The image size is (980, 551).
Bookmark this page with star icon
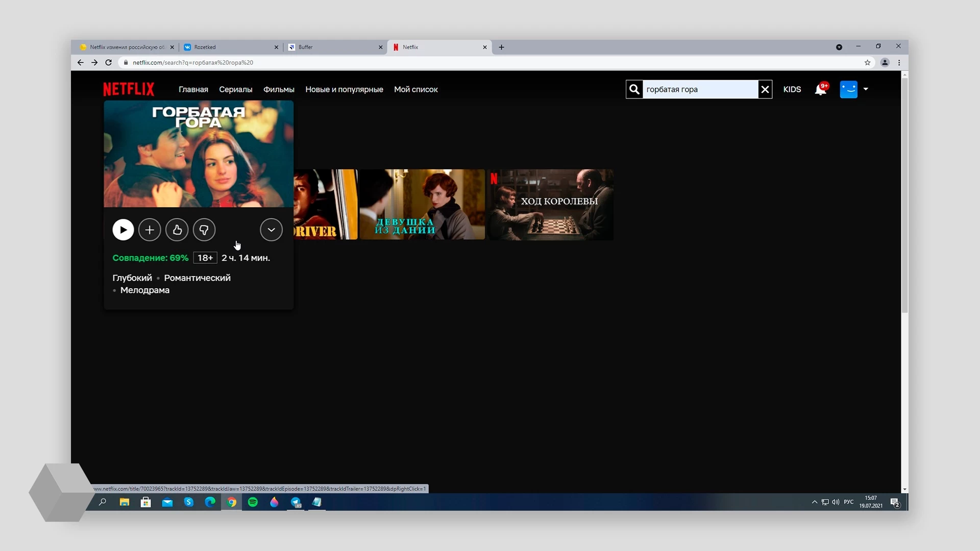[x=867, y=62]
